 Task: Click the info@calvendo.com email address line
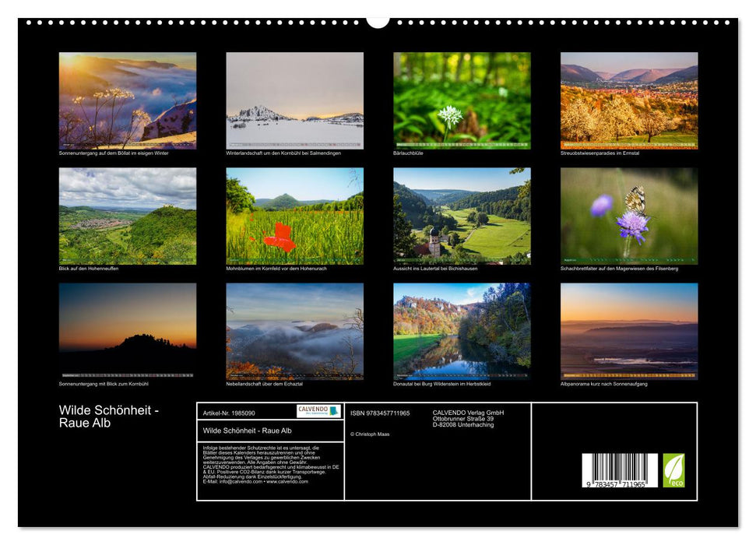[255, 482]
